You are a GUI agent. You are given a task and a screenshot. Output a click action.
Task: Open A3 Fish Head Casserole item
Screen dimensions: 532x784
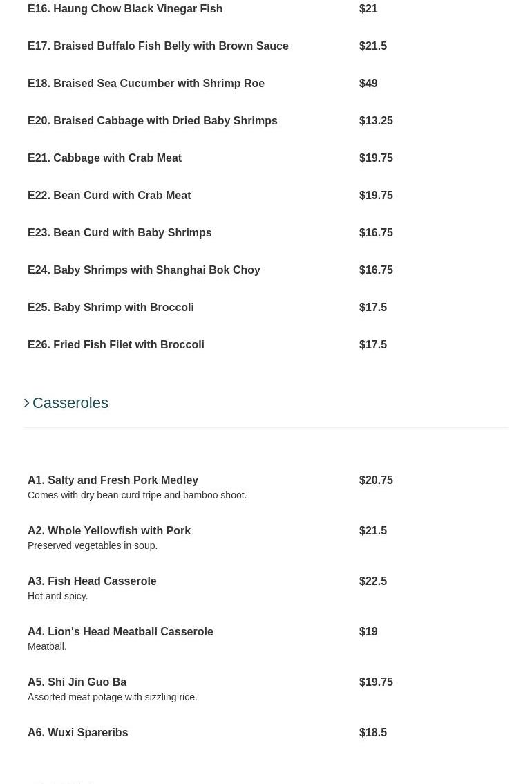[92, 581]
